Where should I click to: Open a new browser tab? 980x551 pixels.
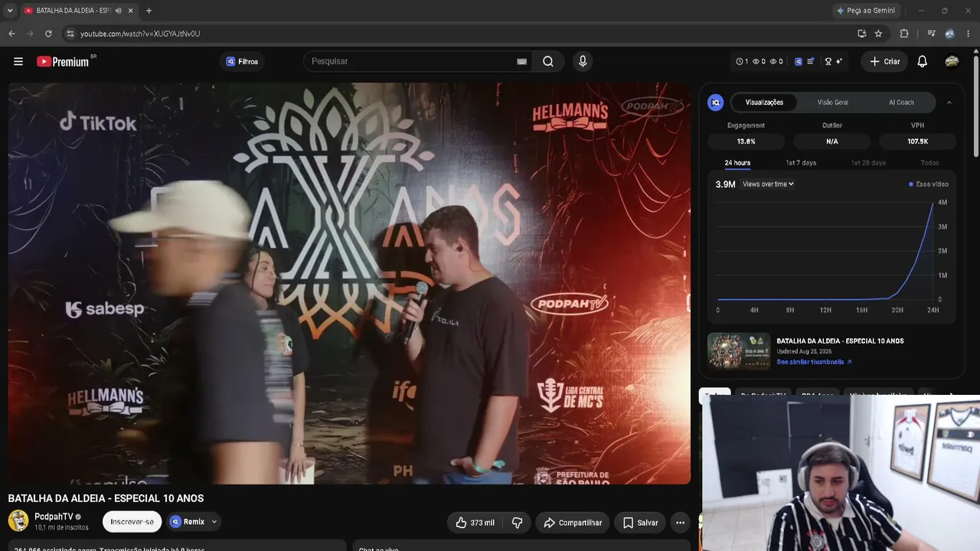[x=149, y=11]
